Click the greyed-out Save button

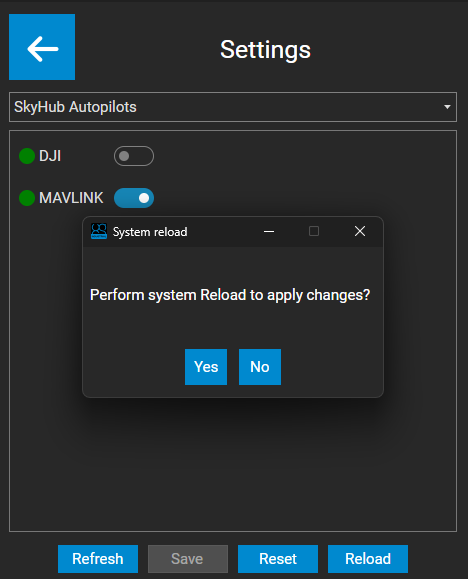[x=188, y=559]
